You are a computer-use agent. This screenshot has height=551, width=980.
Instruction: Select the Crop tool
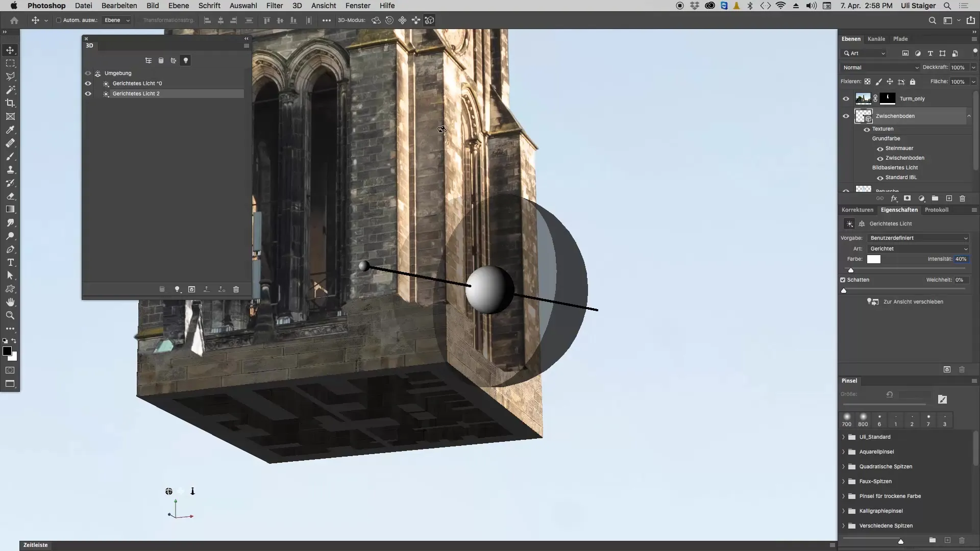(10, 103)
